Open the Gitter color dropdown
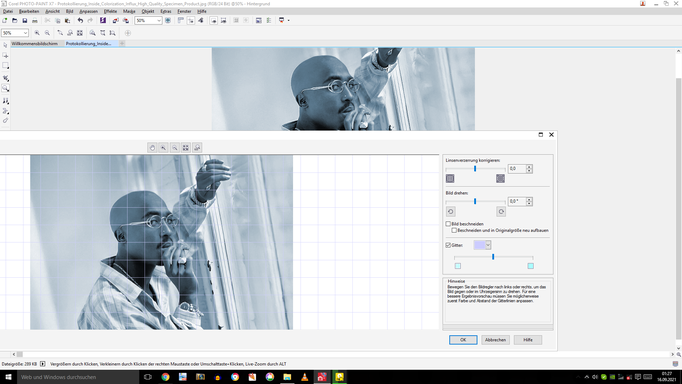This screenshot has height=384, width=682. (x=488, y=245)
